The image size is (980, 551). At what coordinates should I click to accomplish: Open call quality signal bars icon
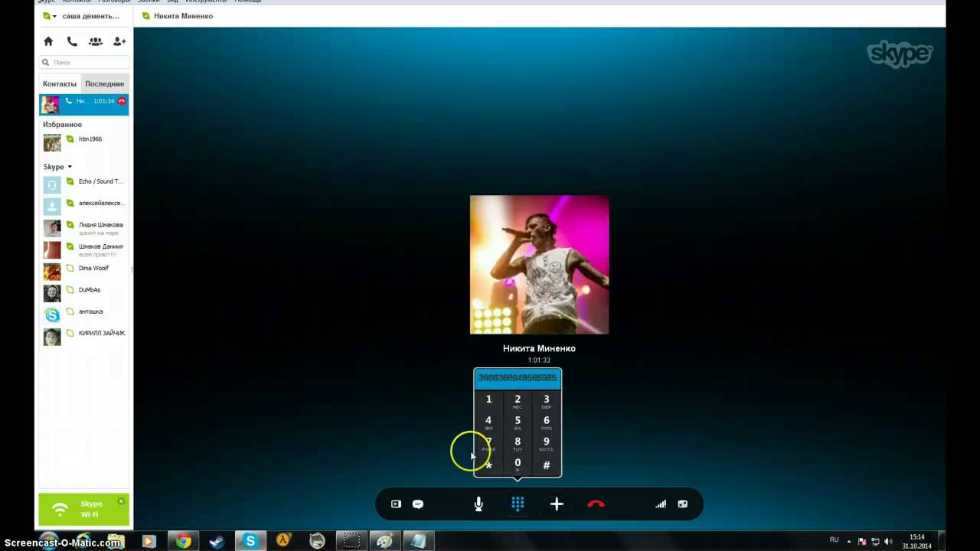pos(661,504)
